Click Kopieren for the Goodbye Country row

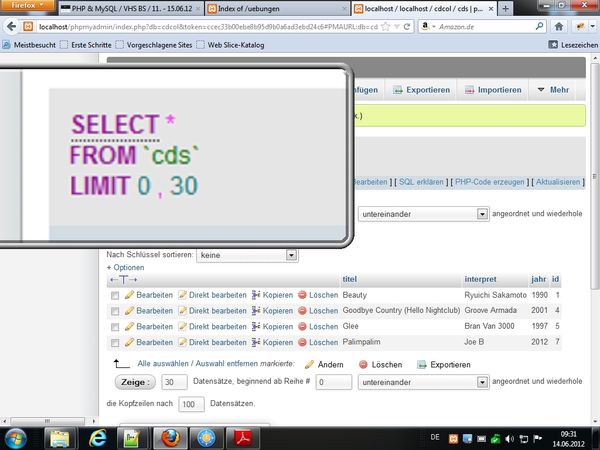point(272,311)
